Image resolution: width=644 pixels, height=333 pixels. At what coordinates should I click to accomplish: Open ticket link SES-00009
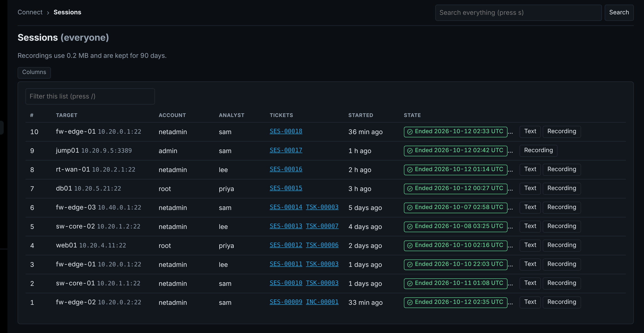[286, 302]
